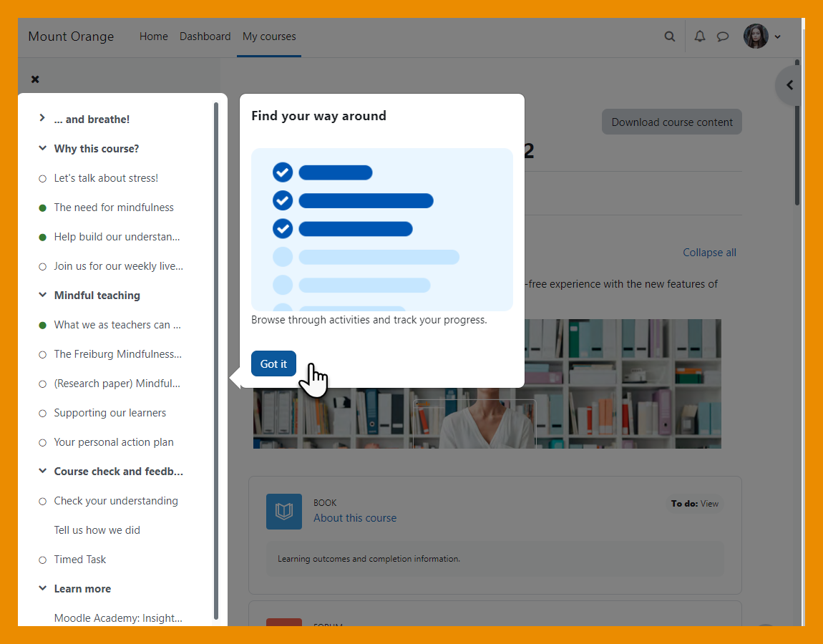The width and height of the screenshot is (823, 644).
Task: Open block drawer with left chevron
Action: tap(790, 85)
